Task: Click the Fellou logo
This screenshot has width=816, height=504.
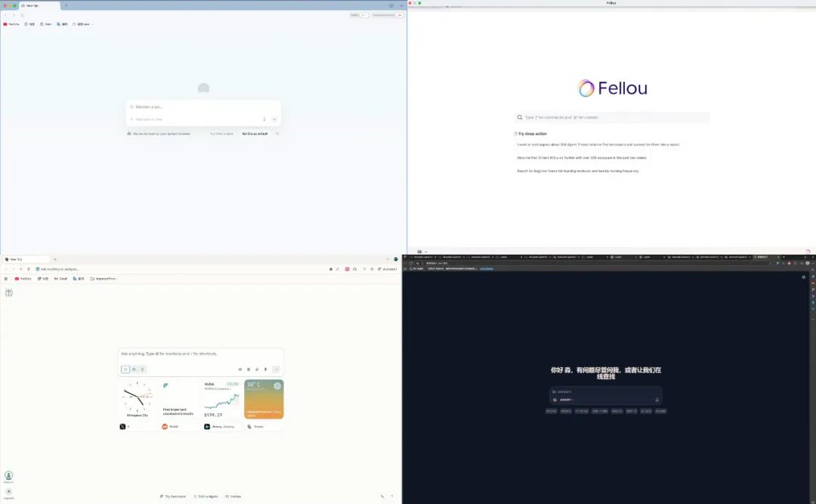Action: pyautogui.click(x=612, y=88)
